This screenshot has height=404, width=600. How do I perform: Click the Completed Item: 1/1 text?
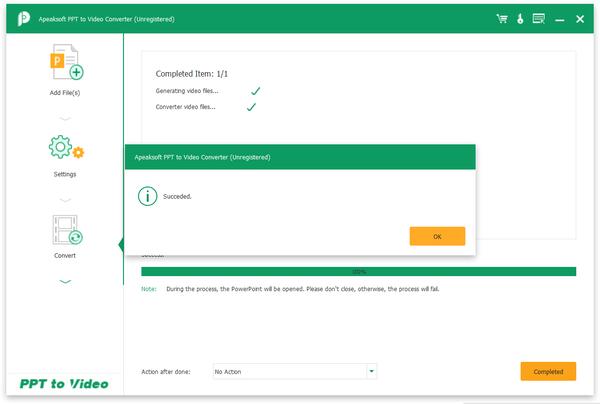[x=192, y=74]
